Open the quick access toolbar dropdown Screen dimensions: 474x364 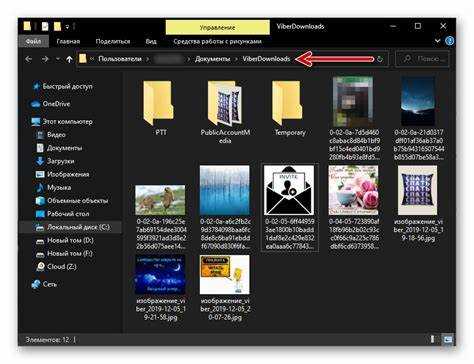point(67,26)
